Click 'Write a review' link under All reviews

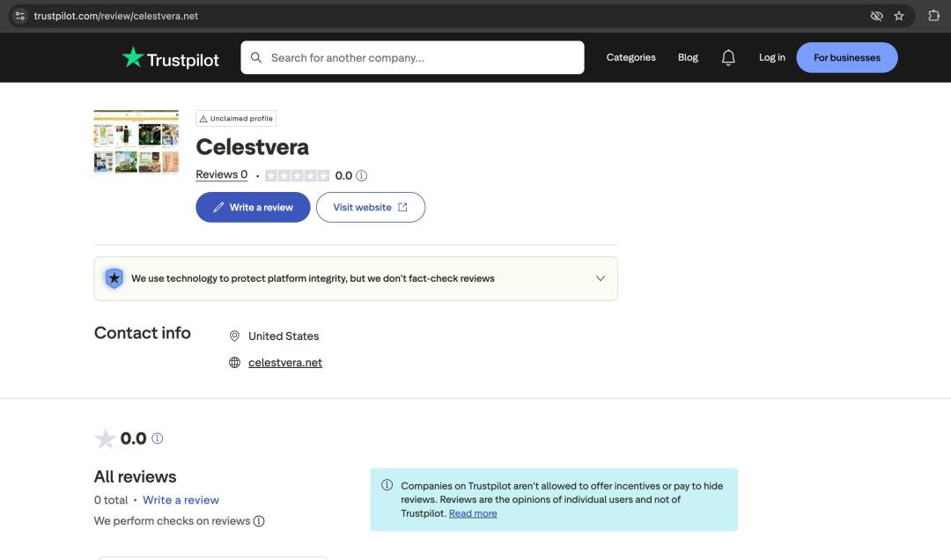[181, 500]
